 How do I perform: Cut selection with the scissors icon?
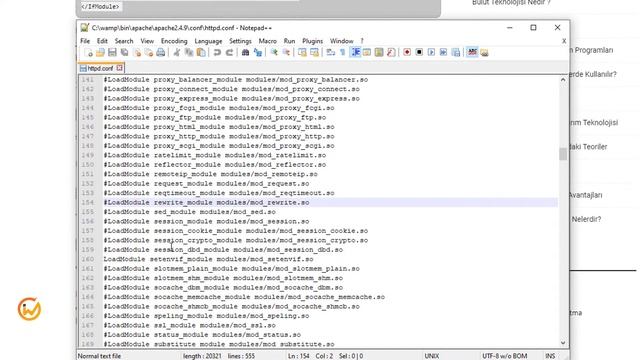click(176, 52)
